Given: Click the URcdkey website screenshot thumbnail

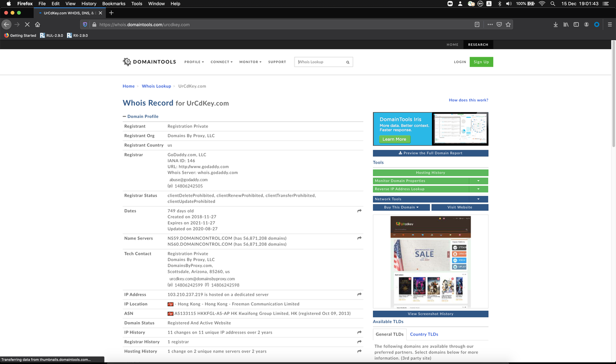Looking at the screenshot, I should [x=431, y=262].
